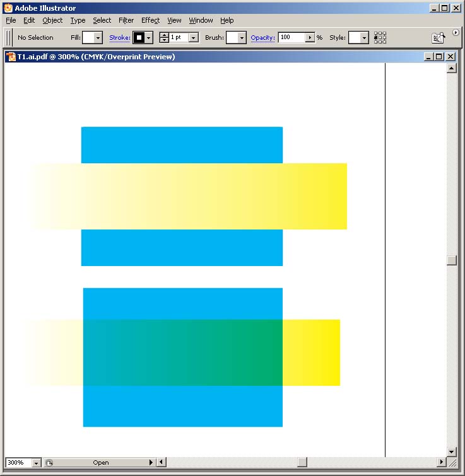Open the control palette options menu
The height and width of the screenshot is (476, 465).
point(456,33)
